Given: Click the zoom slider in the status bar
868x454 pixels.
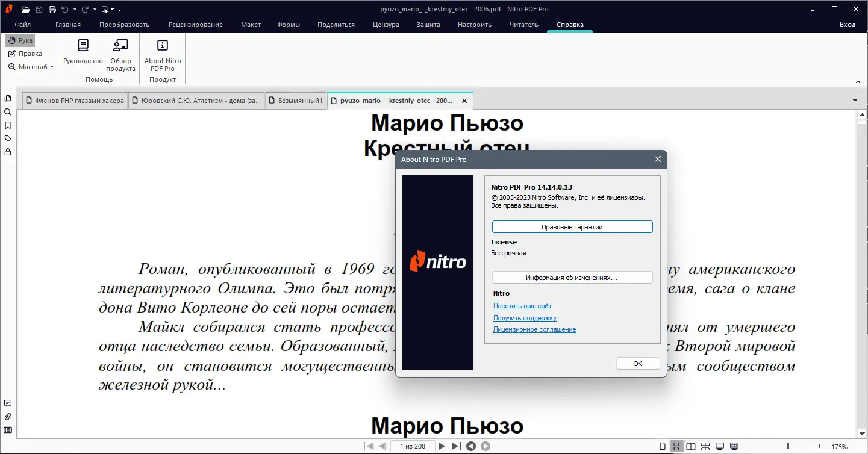Looking at the screenshot, I should pos(784,446).
